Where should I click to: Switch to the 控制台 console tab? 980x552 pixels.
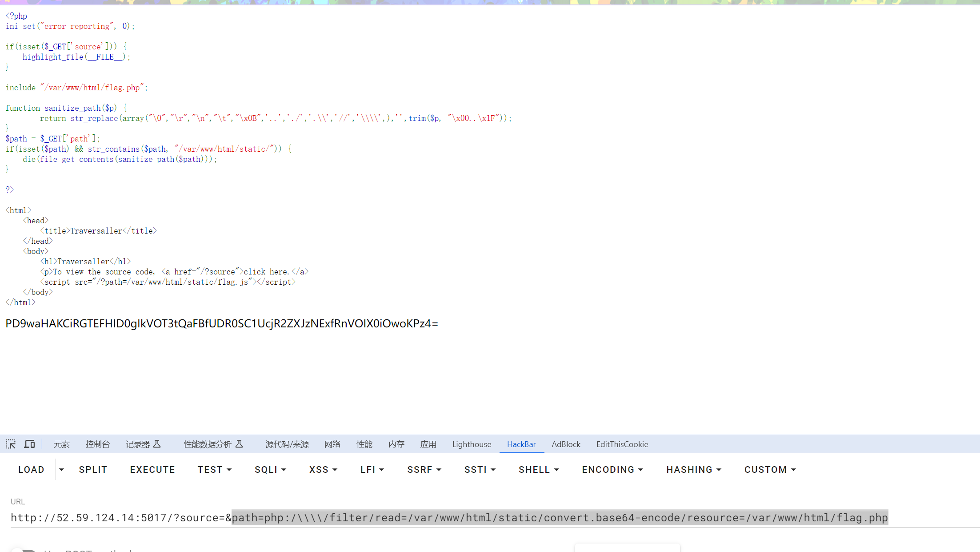(x=97, y=444)
